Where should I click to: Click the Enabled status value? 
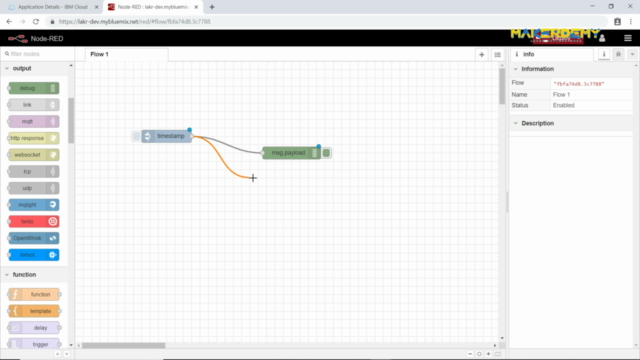click(563, 105)
